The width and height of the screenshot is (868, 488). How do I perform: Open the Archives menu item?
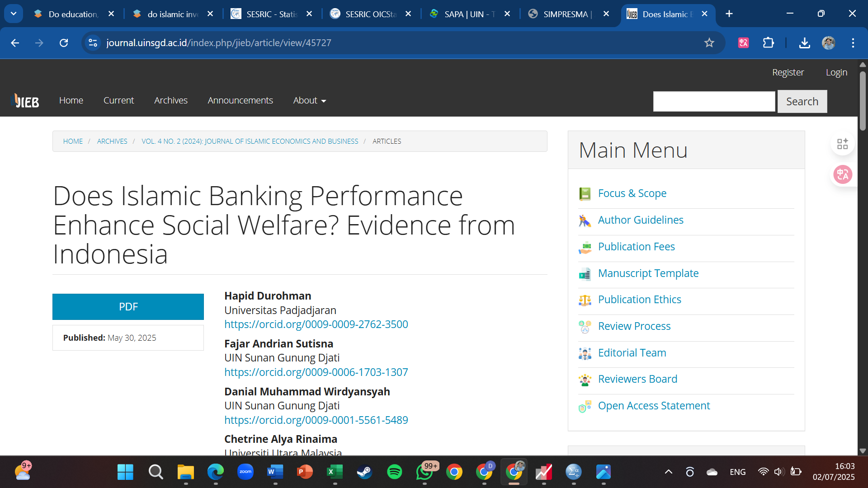(170, 100)
